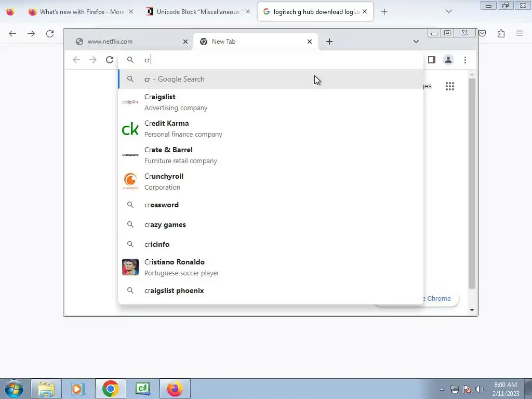Image resolution: width=532 pixels, height=399 pixels.
Task: Switch to the www.netflix.com tab
Action: [131, 42]
